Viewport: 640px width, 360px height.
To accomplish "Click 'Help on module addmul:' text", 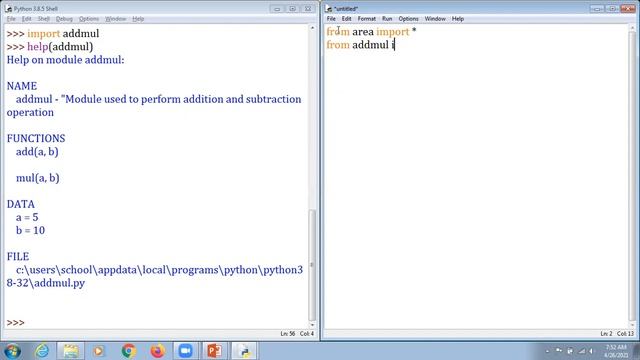I will tap(65, 60).
